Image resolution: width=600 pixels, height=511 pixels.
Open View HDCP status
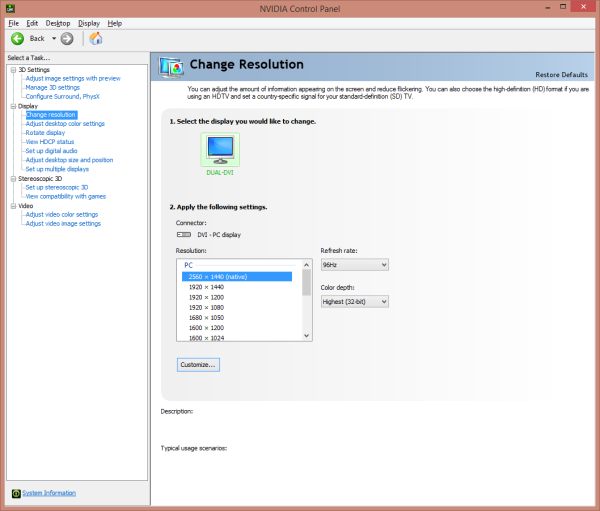[50, 142]
